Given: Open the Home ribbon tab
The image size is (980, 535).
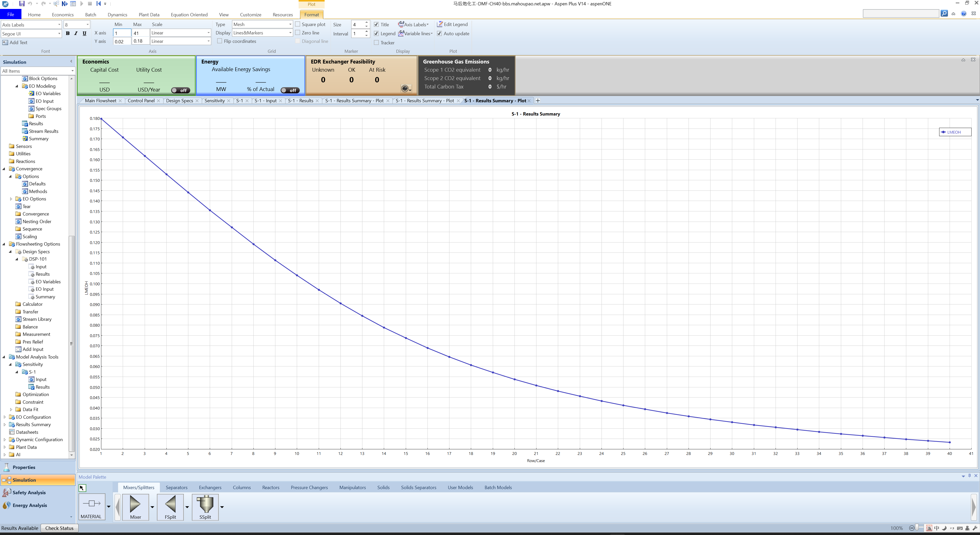Looking at the screenshot, I should (34, 15).
